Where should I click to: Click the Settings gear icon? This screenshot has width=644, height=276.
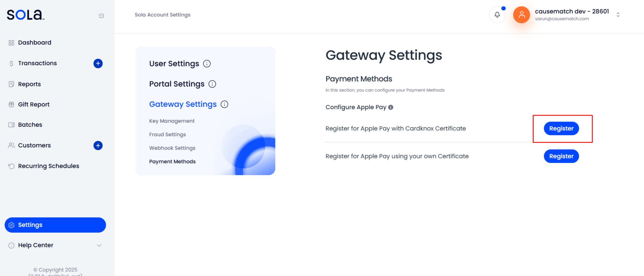(x=11, y=225)
